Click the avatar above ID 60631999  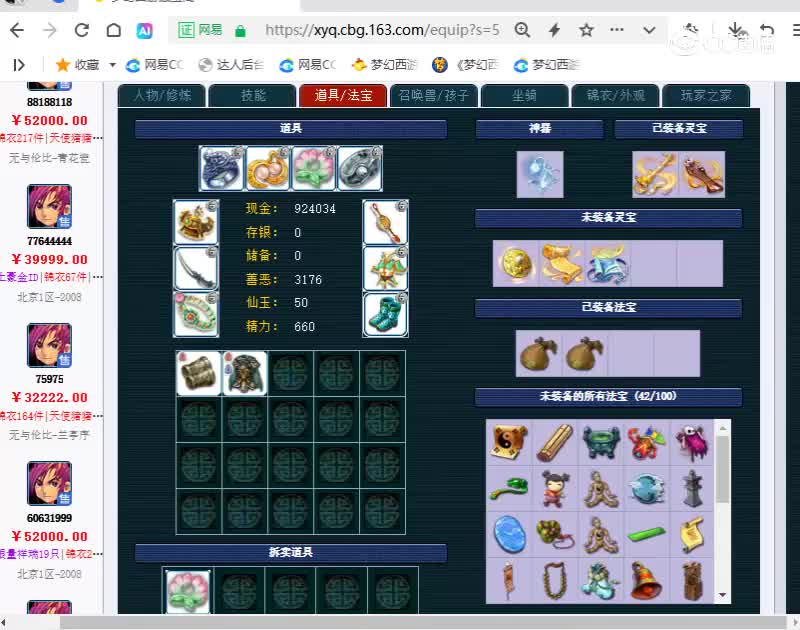(x=49, y=484)
